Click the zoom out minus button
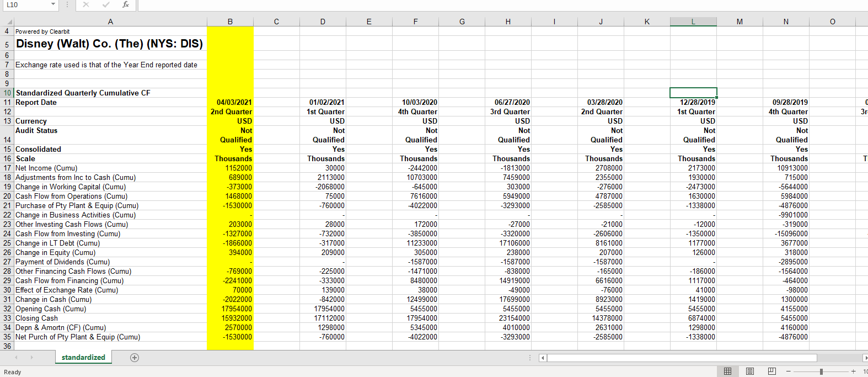This screenshot has width=868, height=377. 789,371
